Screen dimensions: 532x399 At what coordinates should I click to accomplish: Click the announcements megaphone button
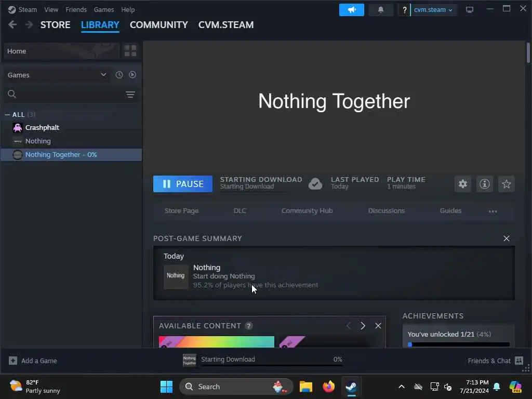pyautogui.click(x=352, y=10)
